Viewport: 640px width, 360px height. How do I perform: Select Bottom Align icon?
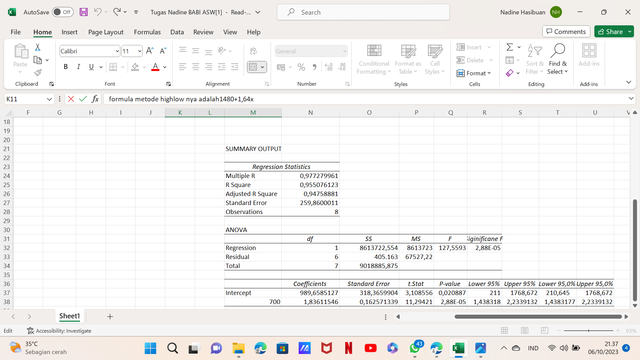point(209,51)
